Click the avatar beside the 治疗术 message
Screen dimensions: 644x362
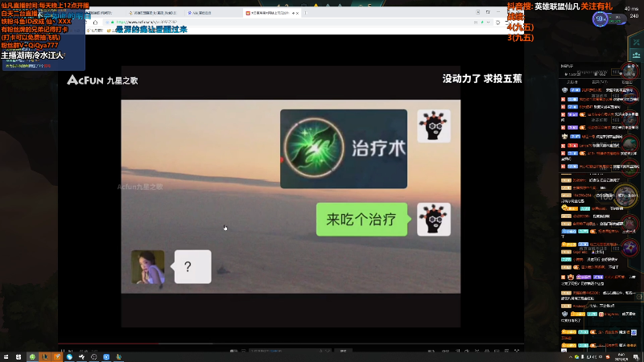pos(434,126)
